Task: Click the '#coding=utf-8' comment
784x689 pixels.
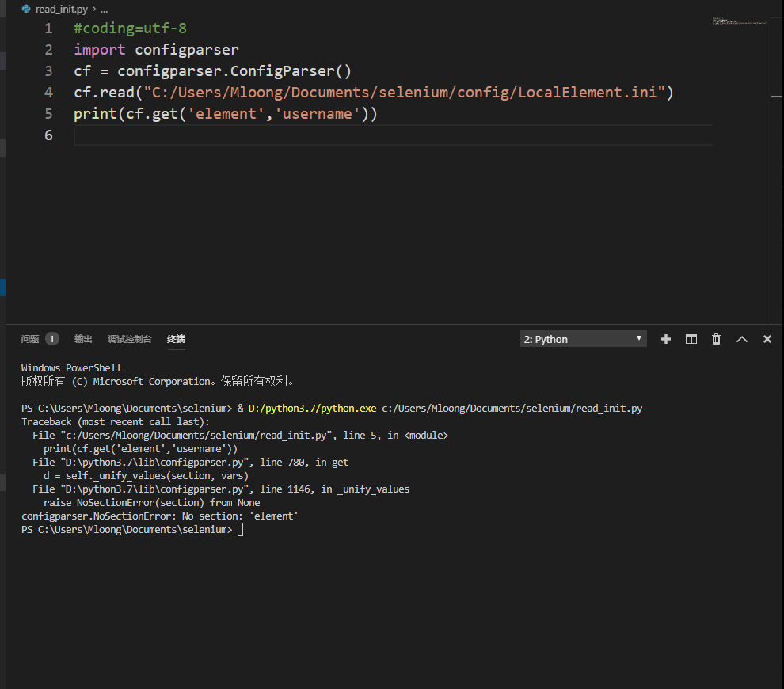Action: click(x=131, y=29)
